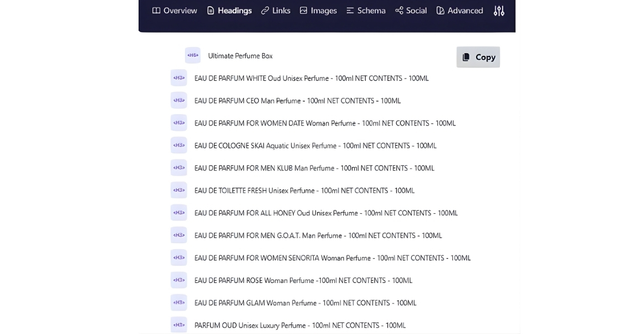
Task: Open the Schema tab
Action: (x=366, y=11)
